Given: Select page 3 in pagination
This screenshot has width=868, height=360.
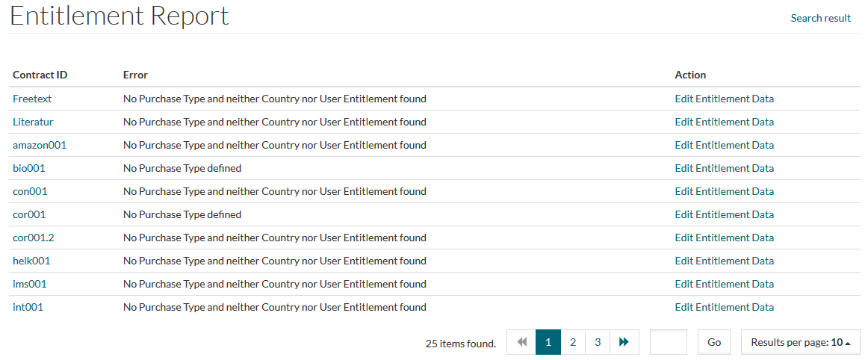Looking at the screenshot, I should point(598,342).
